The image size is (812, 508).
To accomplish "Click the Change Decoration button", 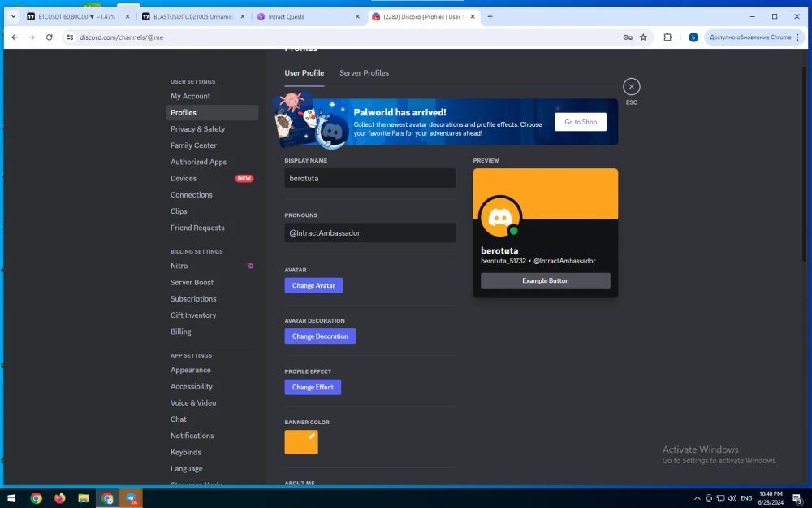I will click(x=320, y=336).
